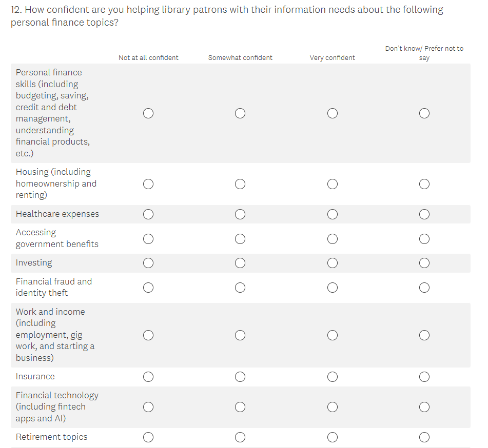Choose 'Somewhat confident' for Financial fraud and identity theft
The image size is (488, 448).
point(240,288)
